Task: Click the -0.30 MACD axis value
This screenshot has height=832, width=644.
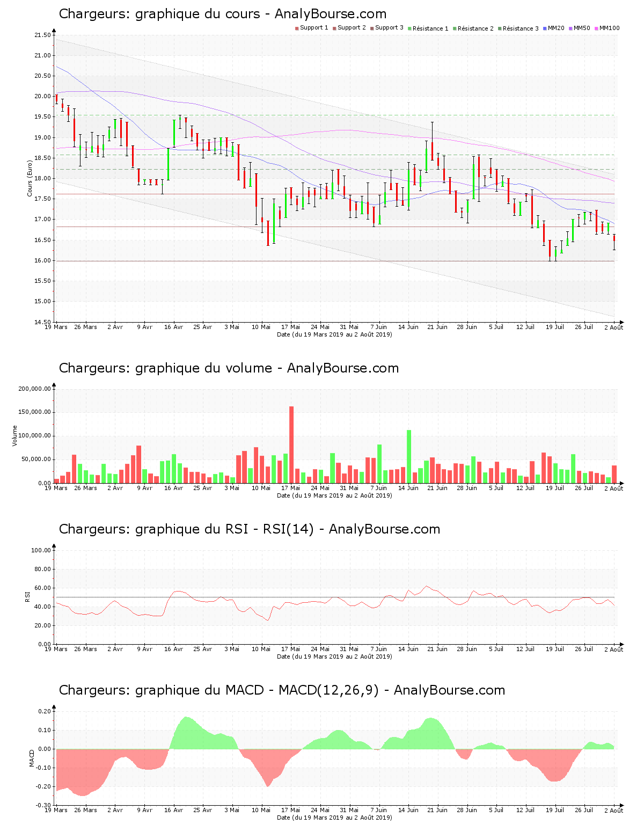Action: coord(43,806)
